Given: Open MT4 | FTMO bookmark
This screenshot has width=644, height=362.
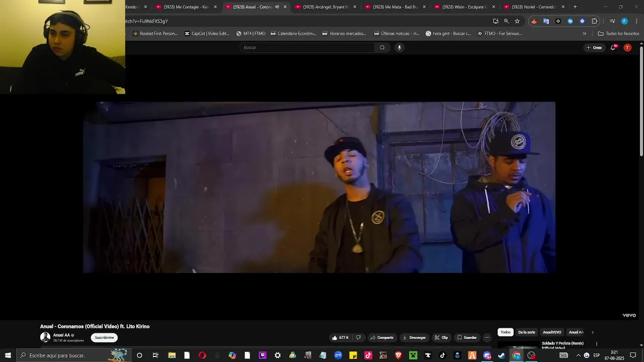Looking at the screenshot, I should click(x=251, y=34).
